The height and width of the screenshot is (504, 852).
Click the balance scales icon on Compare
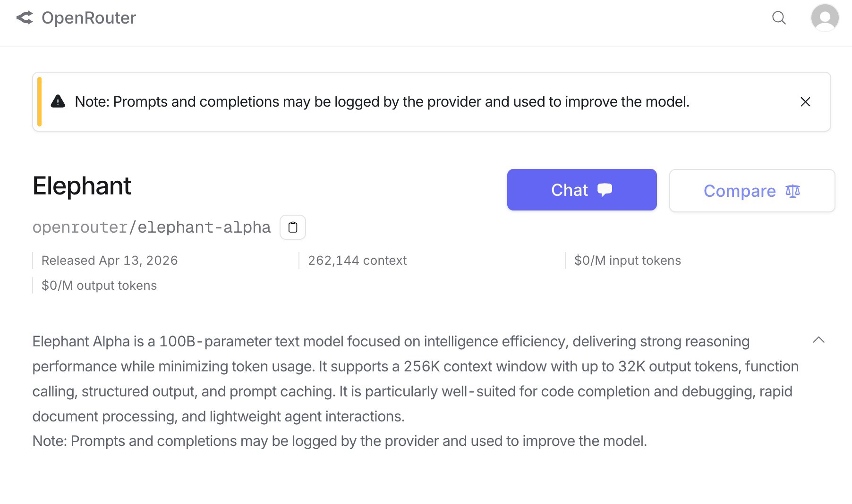coord(792,191)
